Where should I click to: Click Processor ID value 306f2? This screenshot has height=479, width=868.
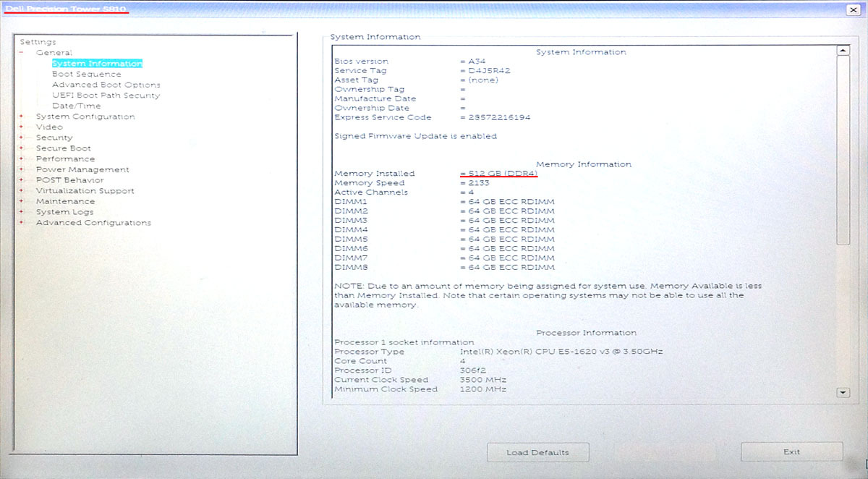473,370
